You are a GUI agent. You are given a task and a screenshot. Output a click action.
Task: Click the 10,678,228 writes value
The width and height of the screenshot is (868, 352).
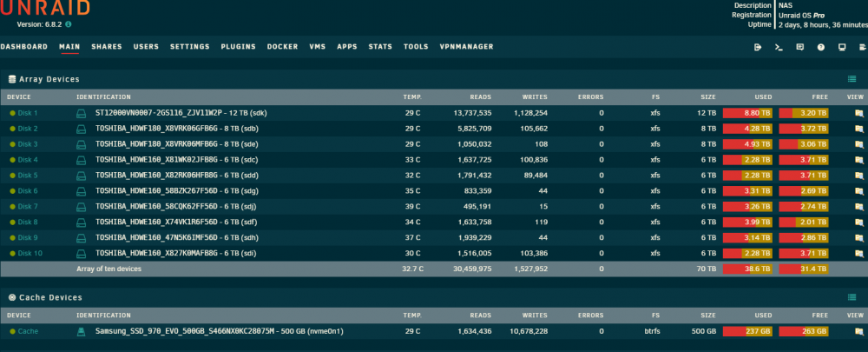(x=529, y=331)
